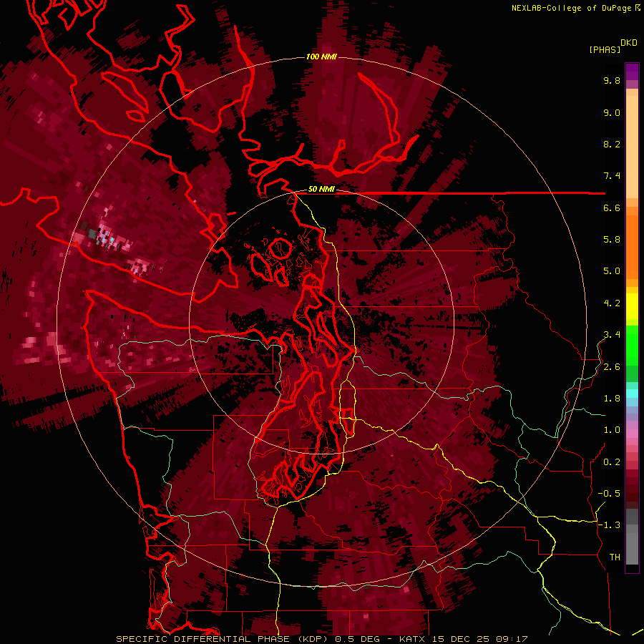Click the 3.4 value on the color scale
Screen dimensions: 644x644
(x=612, y=335)
